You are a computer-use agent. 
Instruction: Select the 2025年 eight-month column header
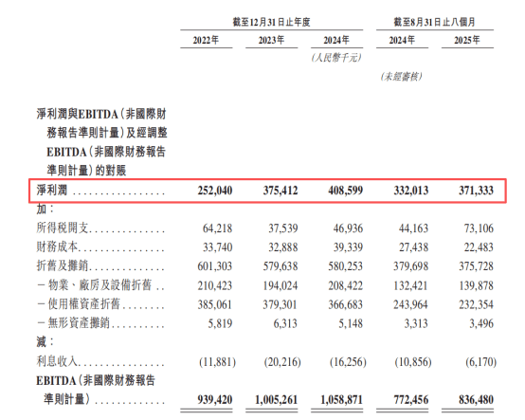pyautogui.click(x=467, y=40)
